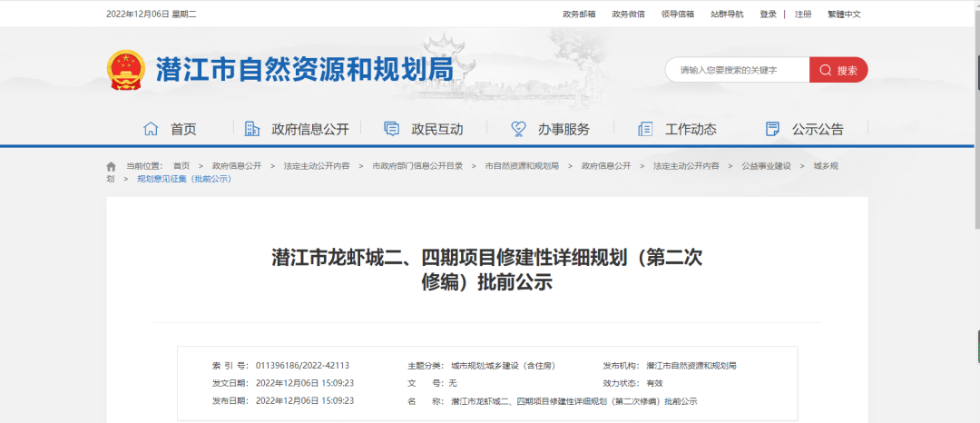Click the 注册 register link
The width and height of the screenshot is (980, 423).
803,14
